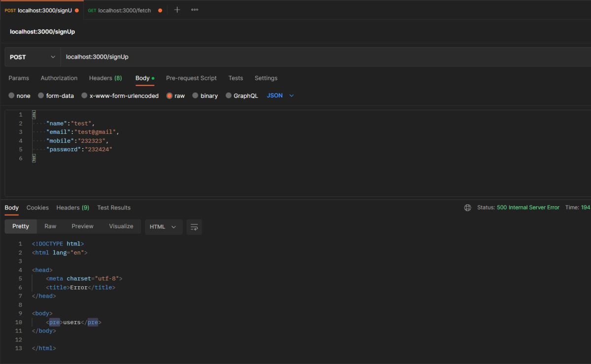The height and width of the screenshot is (364, 591).
Task: Open the tab options ellipsis menu
Action: point(195,10)
